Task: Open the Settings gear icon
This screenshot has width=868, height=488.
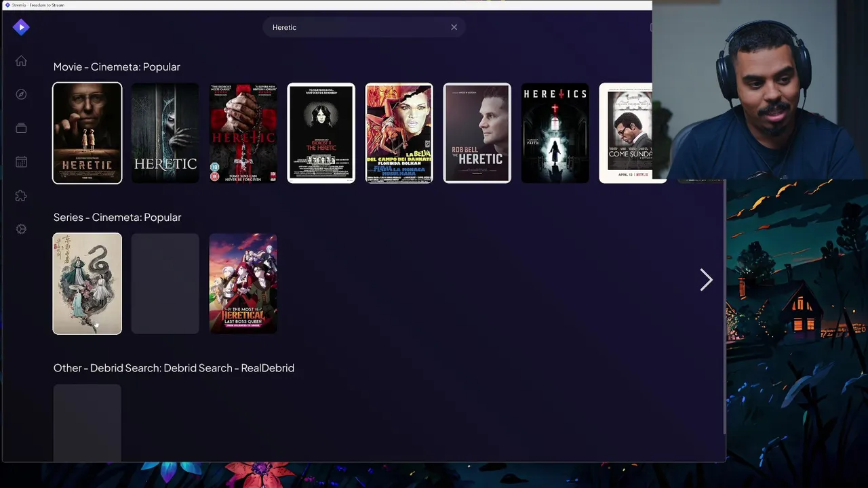Action: coord(21,229)
